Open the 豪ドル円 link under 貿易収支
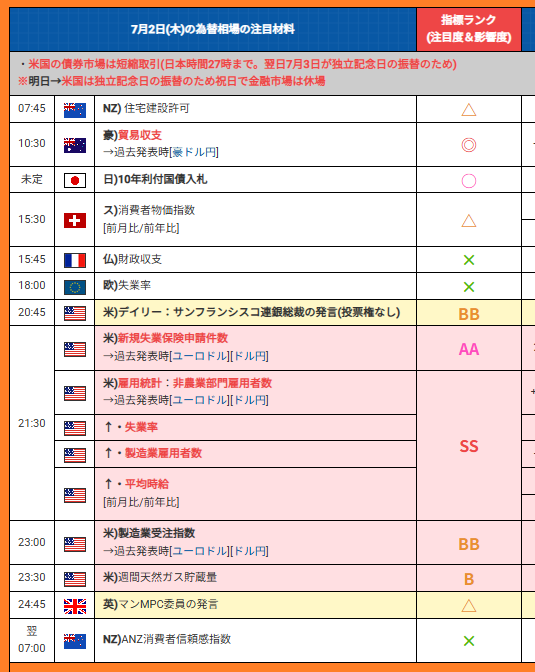535x672 pixels. pos(194,152)
